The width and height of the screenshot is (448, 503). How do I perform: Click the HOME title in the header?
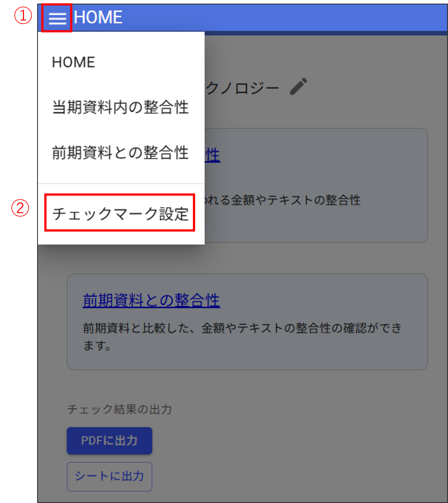point(98,17)
